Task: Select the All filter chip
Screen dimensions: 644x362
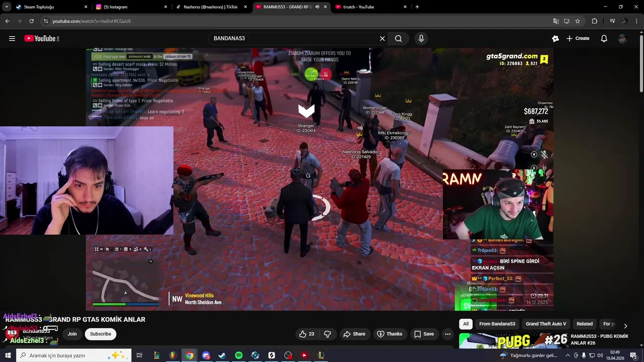Action: click(466, 324)
